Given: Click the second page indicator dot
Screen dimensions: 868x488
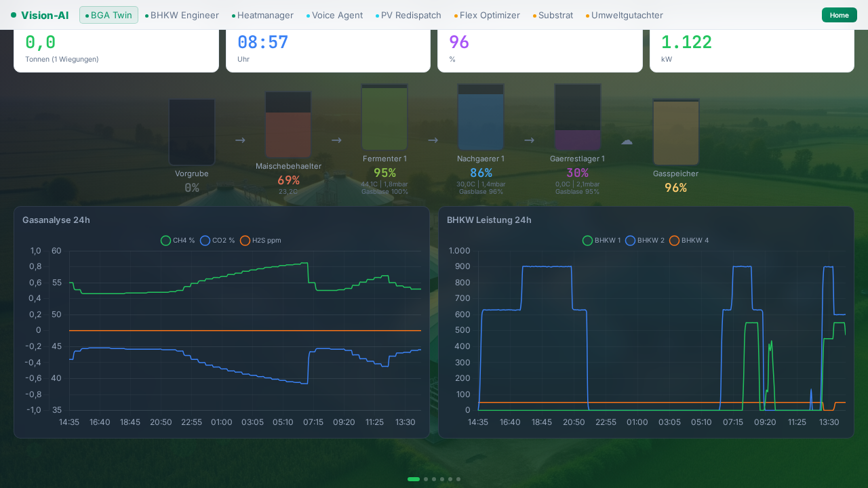Looking at the screenshot, I should [x=426, y=479].
